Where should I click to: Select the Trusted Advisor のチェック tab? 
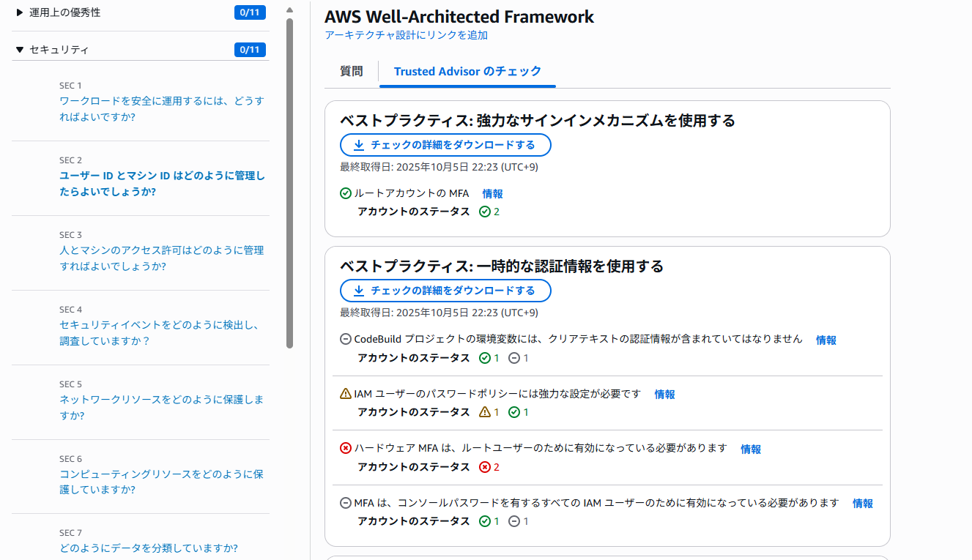click(x=467, y=71)
